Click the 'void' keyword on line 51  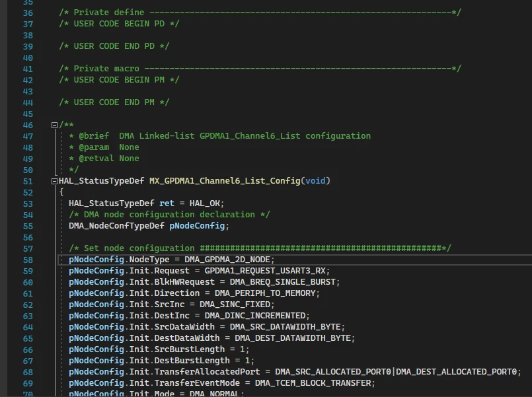coord(315,181)
